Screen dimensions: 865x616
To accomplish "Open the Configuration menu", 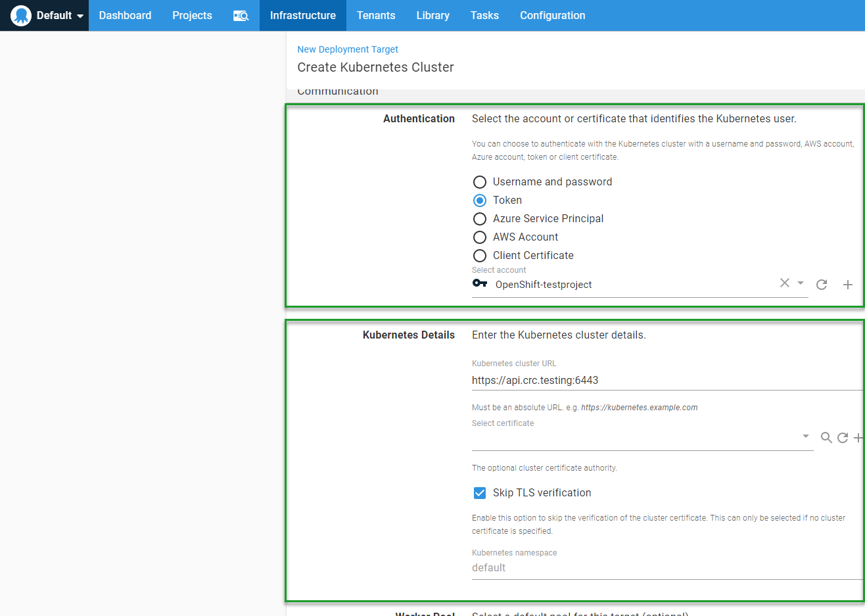I will click(552, 15).
